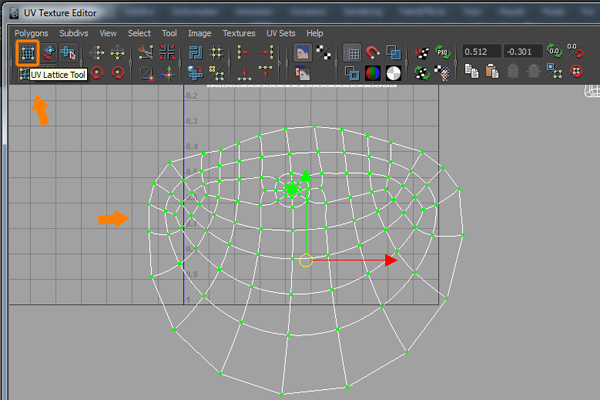Click the RGB channels display icon
Image resolution: width=600 pixels, height=400 pixels.
pos(373,72)
